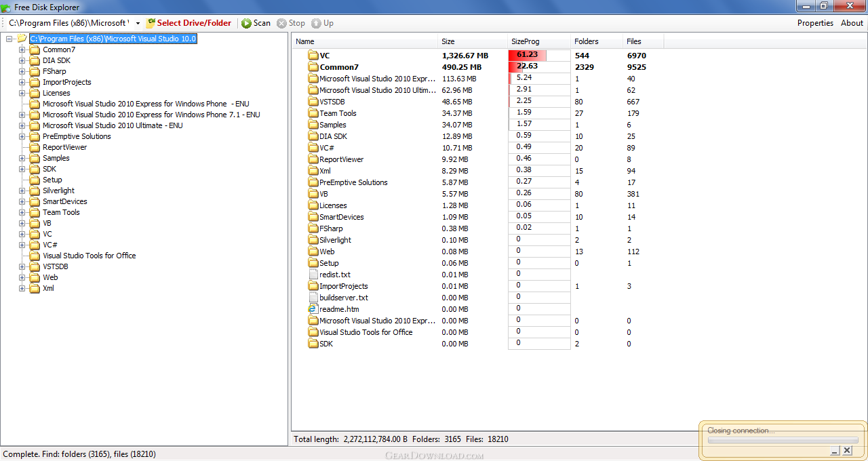
Task: Click the Up button
Action: tap(323, 23)
